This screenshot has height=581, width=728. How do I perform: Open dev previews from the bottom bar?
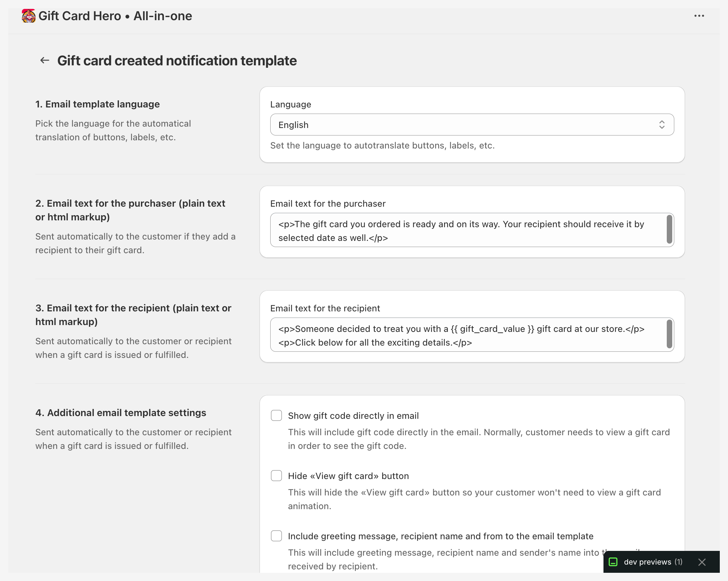(651, 562)
